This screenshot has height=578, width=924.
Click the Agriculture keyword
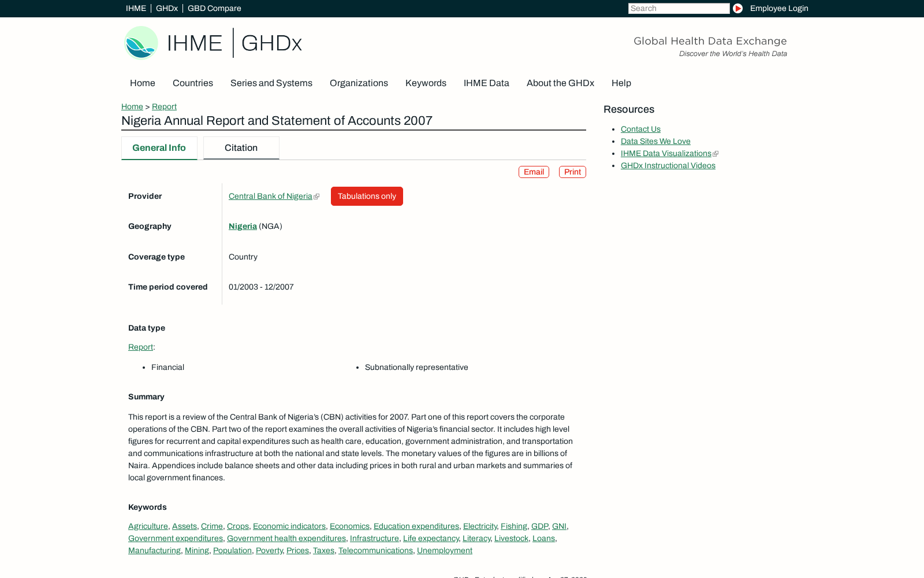click(x=148, y=527)
